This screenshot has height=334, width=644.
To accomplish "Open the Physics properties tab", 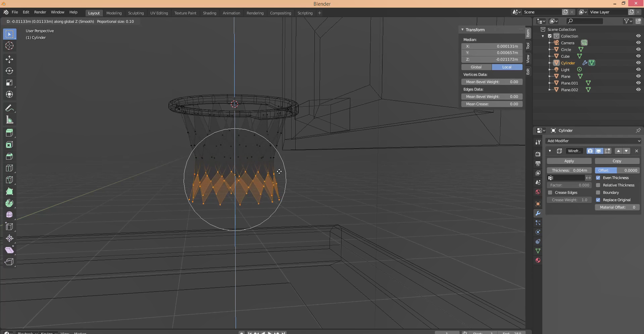I will coord(538,232).
